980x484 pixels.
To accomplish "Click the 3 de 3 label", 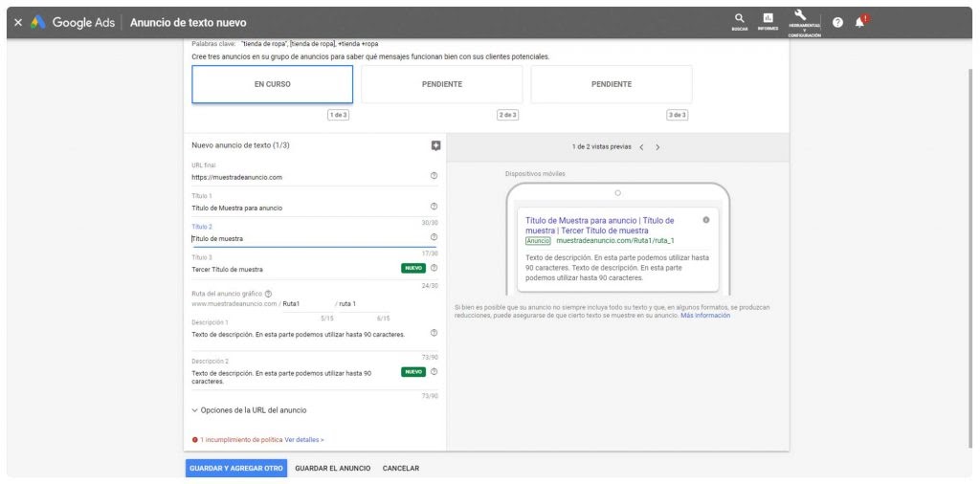I will 678,115.
